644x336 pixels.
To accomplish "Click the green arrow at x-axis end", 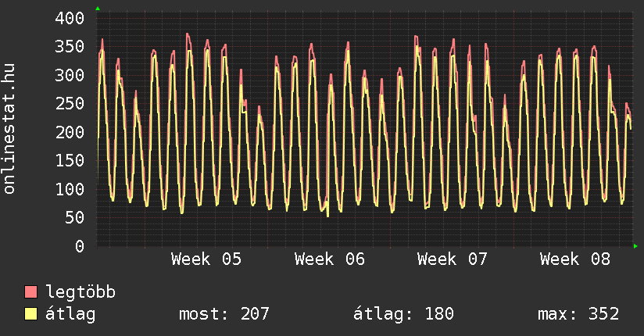I will pyautogui.click(x=636, y=246).
